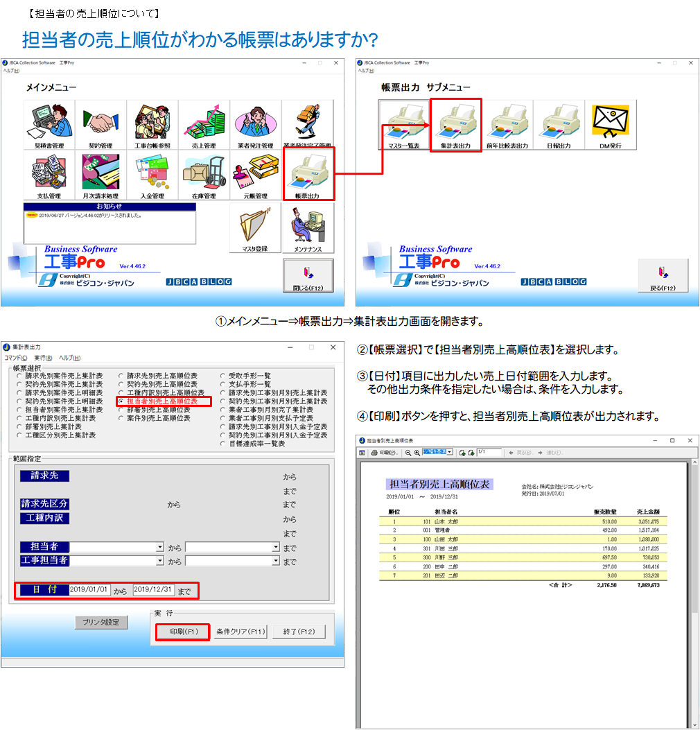Expand the first 担当者 dropdown
700x730 pixels.
(160, 547)
